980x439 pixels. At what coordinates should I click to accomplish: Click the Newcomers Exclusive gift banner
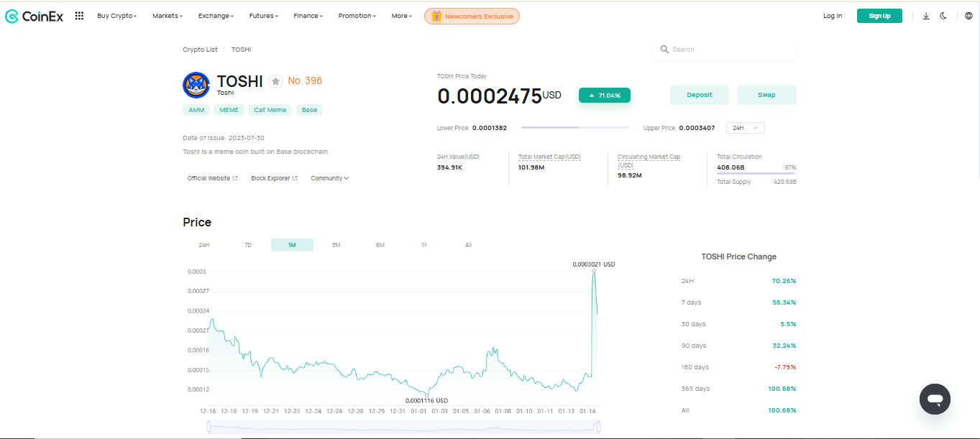click(x=472, y=16)
